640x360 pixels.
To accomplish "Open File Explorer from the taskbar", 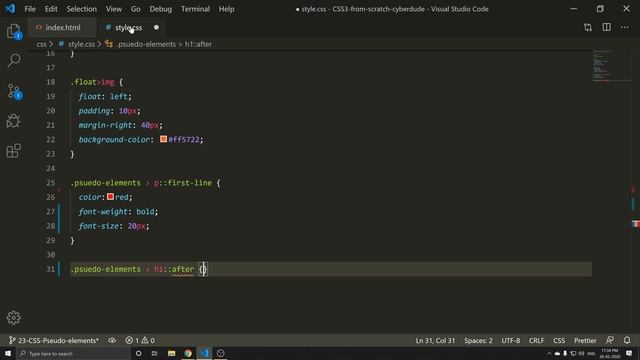I will pyautogui.click(x=171, y=353).
